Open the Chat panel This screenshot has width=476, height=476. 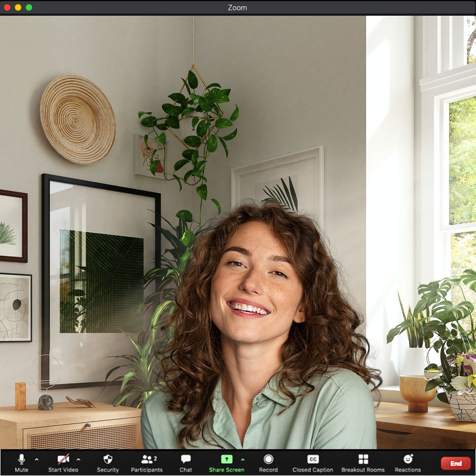click(x=186, y=459)
